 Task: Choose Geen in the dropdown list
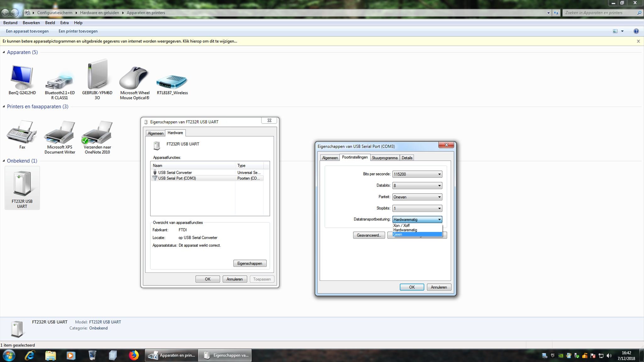417,234
